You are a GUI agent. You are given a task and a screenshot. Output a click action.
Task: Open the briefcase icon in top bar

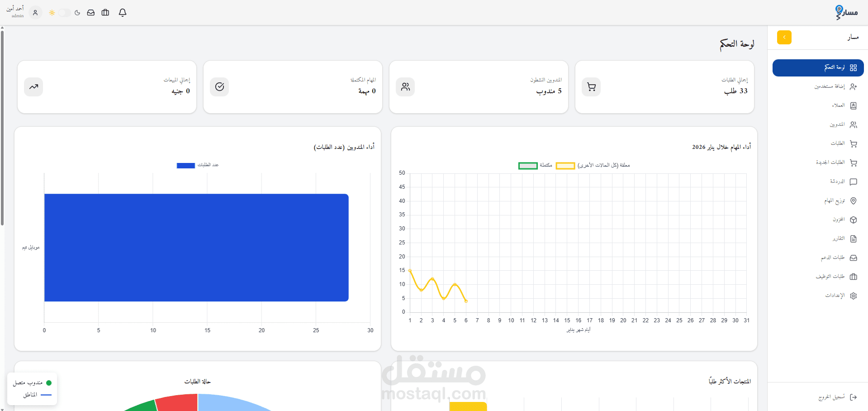pyautogui.click(x=105, y=13)
